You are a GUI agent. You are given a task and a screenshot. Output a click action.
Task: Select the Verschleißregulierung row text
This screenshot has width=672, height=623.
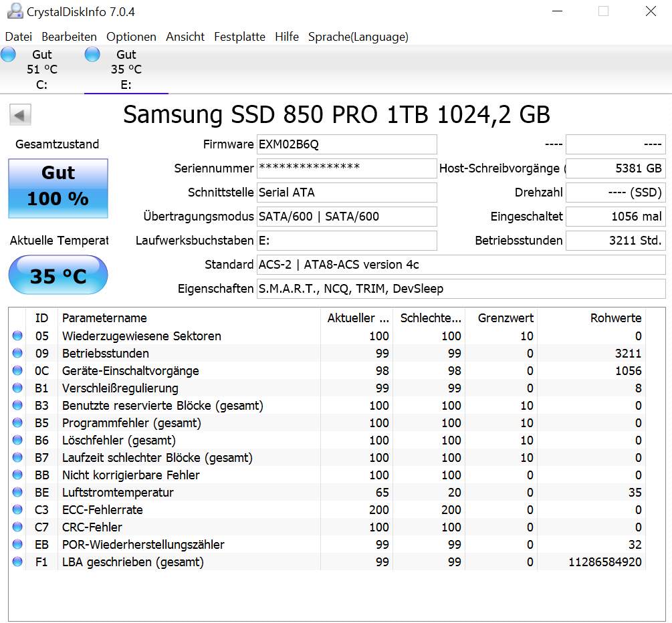(120, 388)
